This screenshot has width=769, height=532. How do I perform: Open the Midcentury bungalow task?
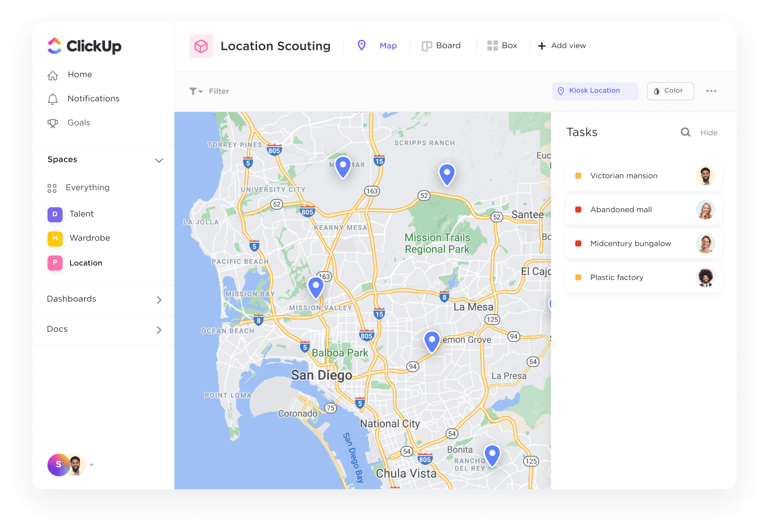pyautogui.click(x=644, y=244)
